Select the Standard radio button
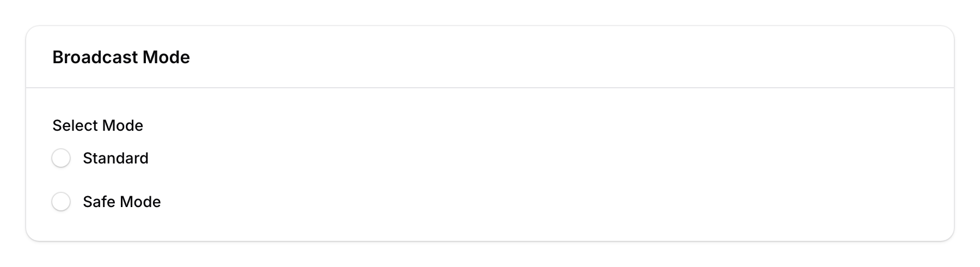This screenshot has height=267, width=980. coord(61,159)
